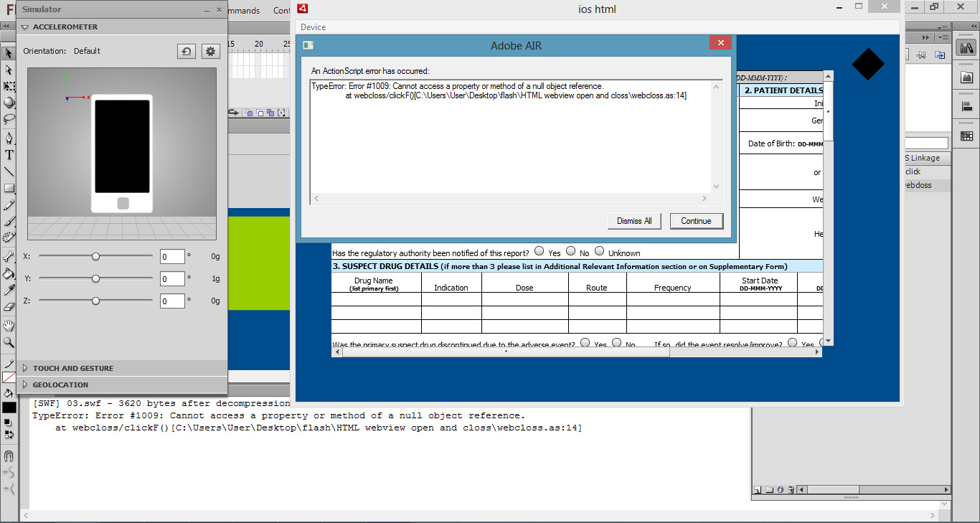
Task: Select the Subselection tool
Action: (9, 70)
